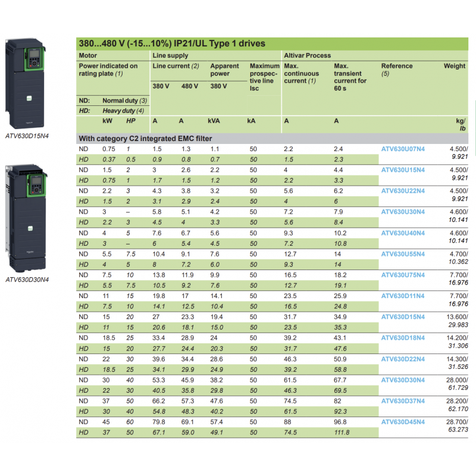
Task: Open the ATV630D45N4 reference link
Action: click(x=403, y=422)
